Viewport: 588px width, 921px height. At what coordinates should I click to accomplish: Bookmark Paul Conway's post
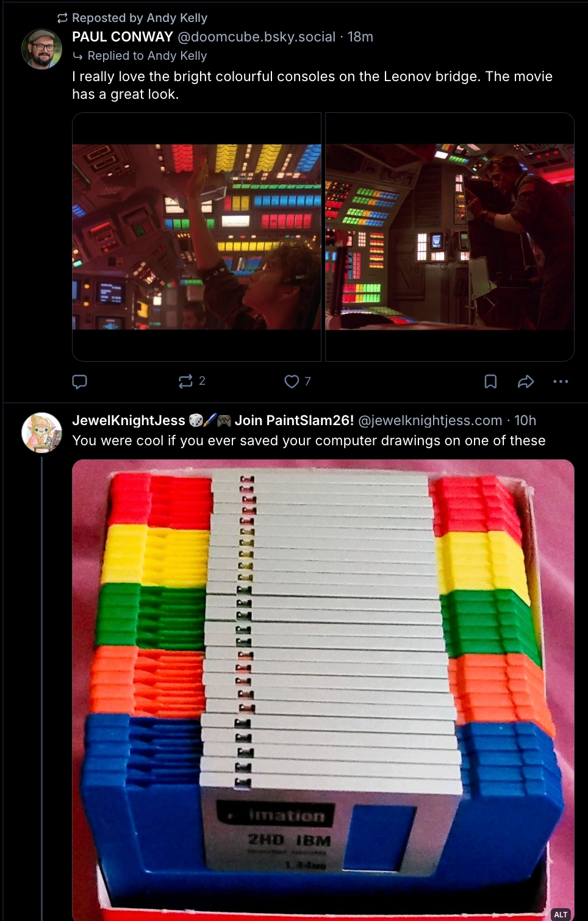coord(490,382)
